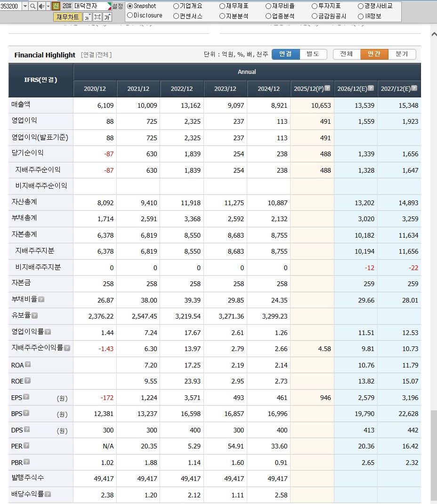The width and height of the screenshot is (437, 504).
Task: Switch to the 별도 view button
Action: [x=313, y=54]
